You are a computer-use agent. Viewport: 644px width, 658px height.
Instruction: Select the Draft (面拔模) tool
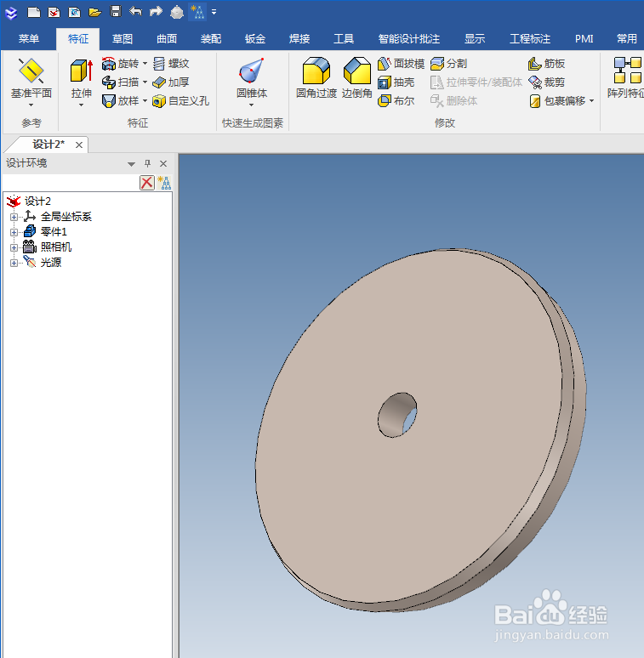401,64
